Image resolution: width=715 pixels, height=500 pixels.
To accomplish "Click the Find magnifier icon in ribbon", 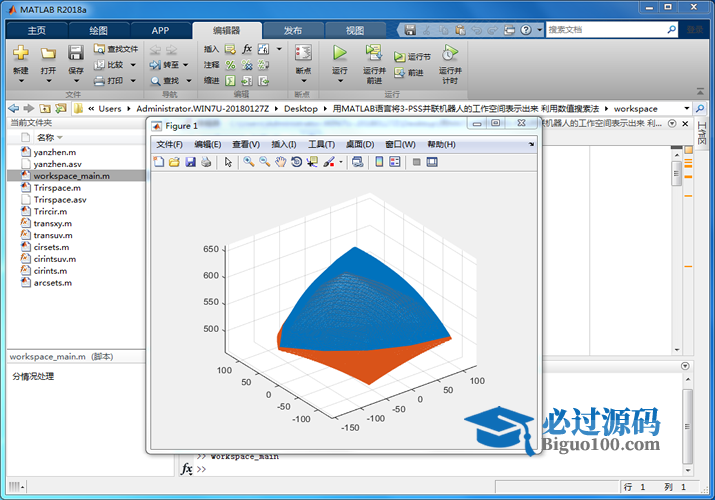I will (155, 81).
